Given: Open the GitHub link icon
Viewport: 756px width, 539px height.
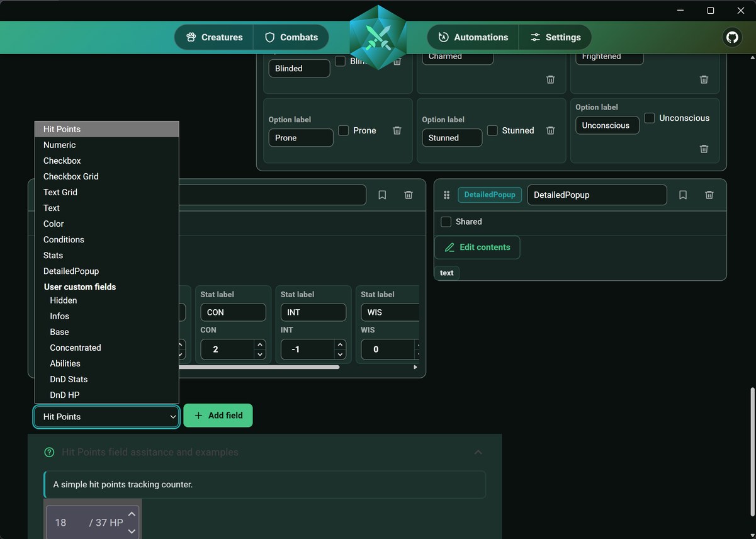Looking at the screenshot, I should click(x=732, y=37).
